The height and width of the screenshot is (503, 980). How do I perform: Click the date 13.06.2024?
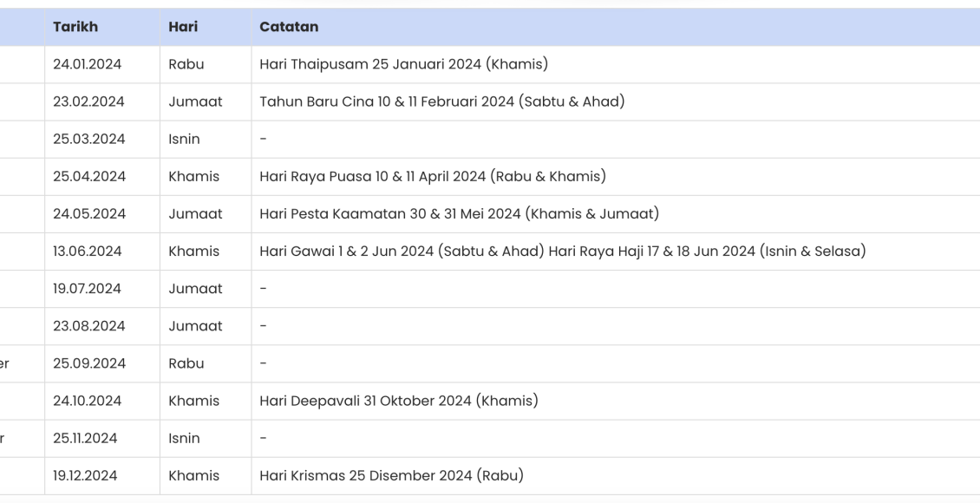coord(88,251)
